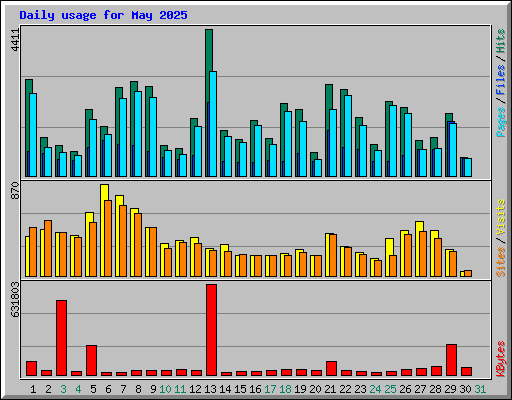Click the 870 visits axis value
The image size is (512, 400).
15,191
